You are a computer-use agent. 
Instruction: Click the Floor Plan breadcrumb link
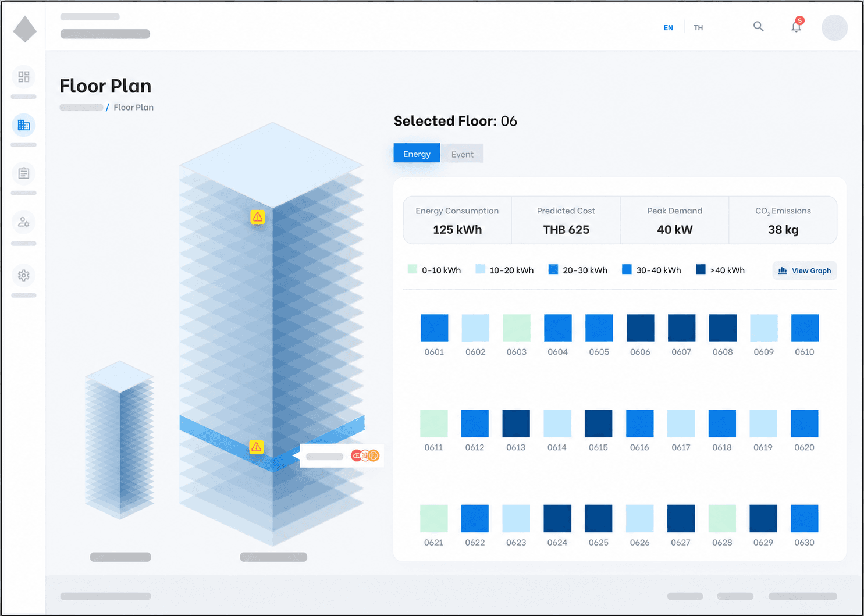coord(133,108)
